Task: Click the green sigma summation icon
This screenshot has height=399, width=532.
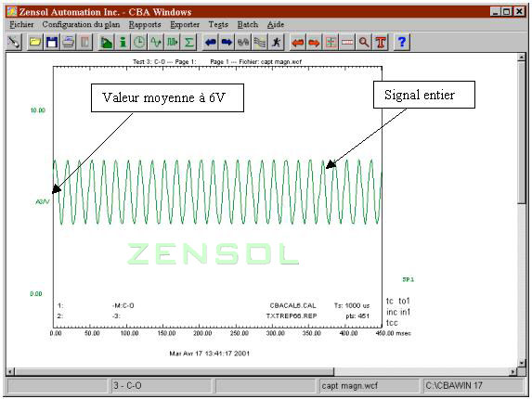Action: (189, 43)
